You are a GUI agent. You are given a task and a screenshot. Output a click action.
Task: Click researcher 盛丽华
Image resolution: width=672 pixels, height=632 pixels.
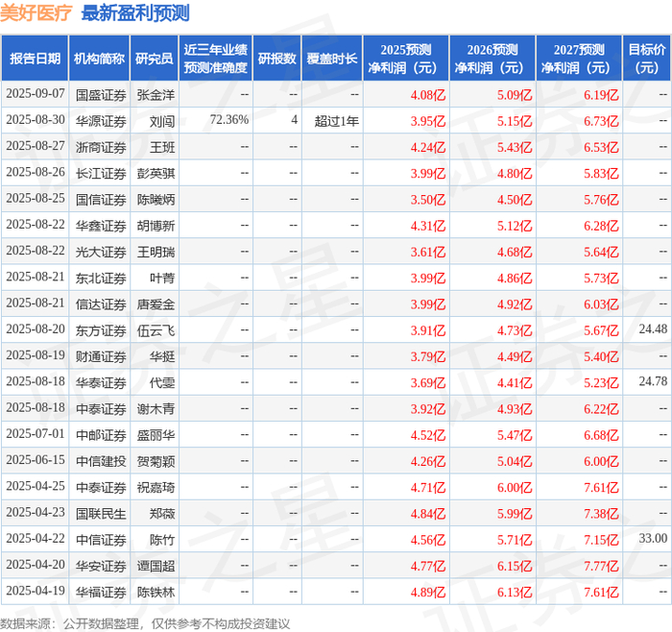click(156, 435)
